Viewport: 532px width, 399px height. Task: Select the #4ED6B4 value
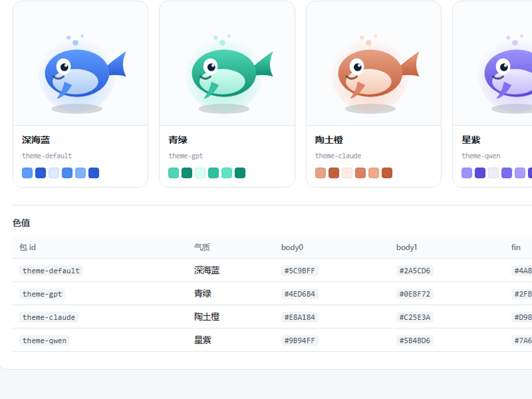point(300,294)
